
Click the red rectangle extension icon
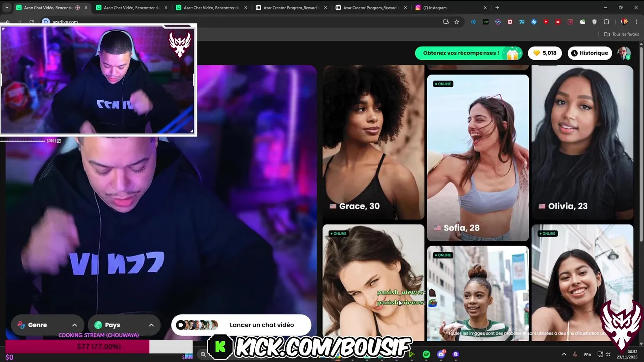click(558, 22)
